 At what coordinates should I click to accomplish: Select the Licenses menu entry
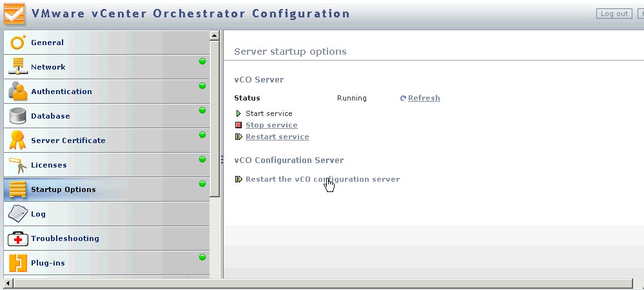tap(49, 165)
